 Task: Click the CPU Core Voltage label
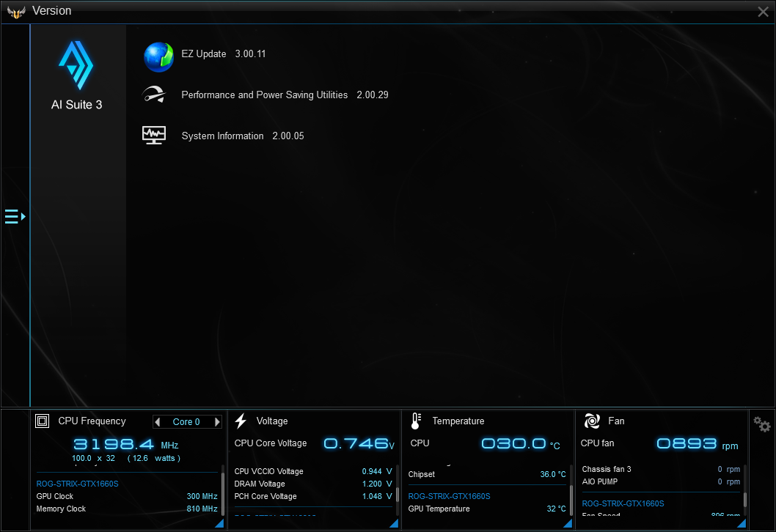tap(270, 443)
